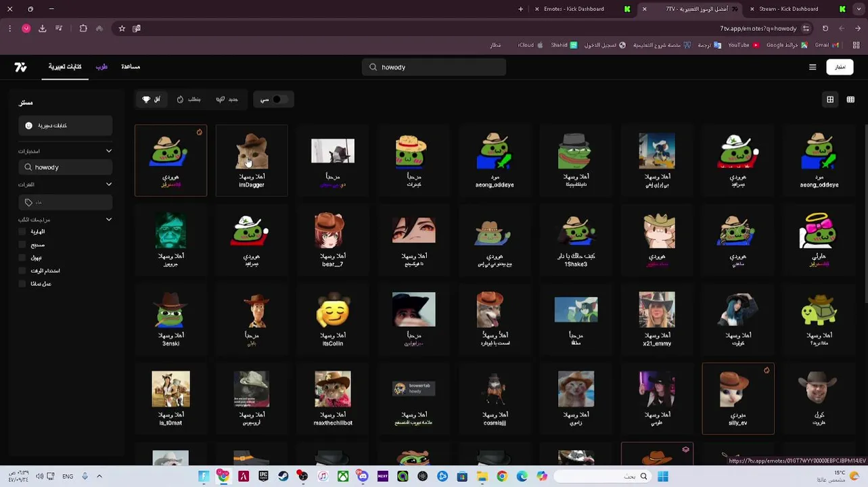Click the tags input field in sidebar
This screenshot has height=487, width=868.
click(65, 202)
